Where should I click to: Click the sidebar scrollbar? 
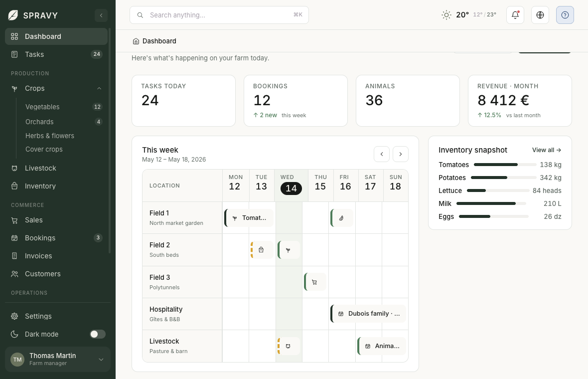pos(110,141)
